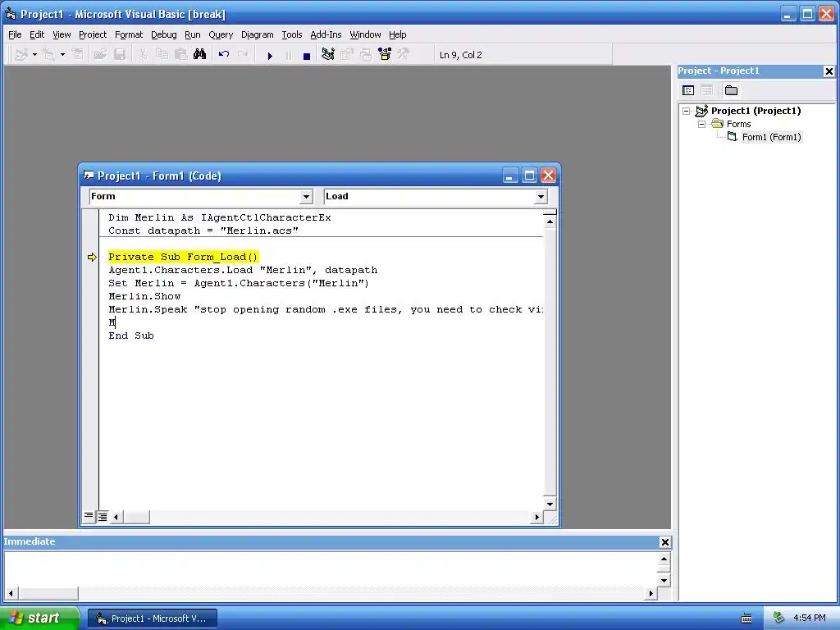The width and height of the screenshot is (840, 630).
Task: Click the Undo arrow icon
Action: pos(224,55)
